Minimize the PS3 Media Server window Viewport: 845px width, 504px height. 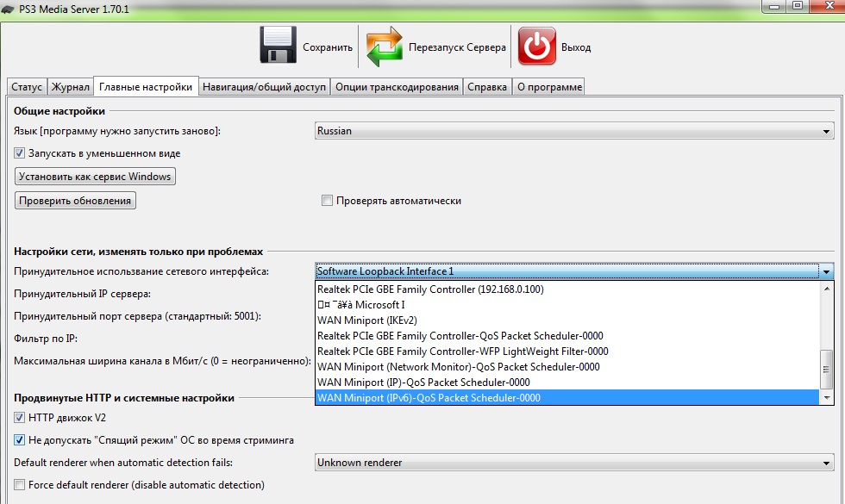pyautogui.click(x=774, y=7)
